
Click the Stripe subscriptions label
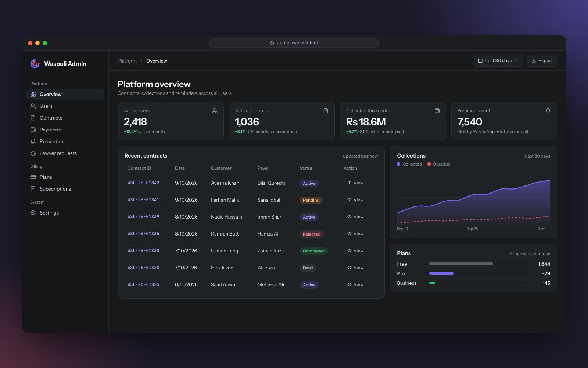tap(530, 254)
